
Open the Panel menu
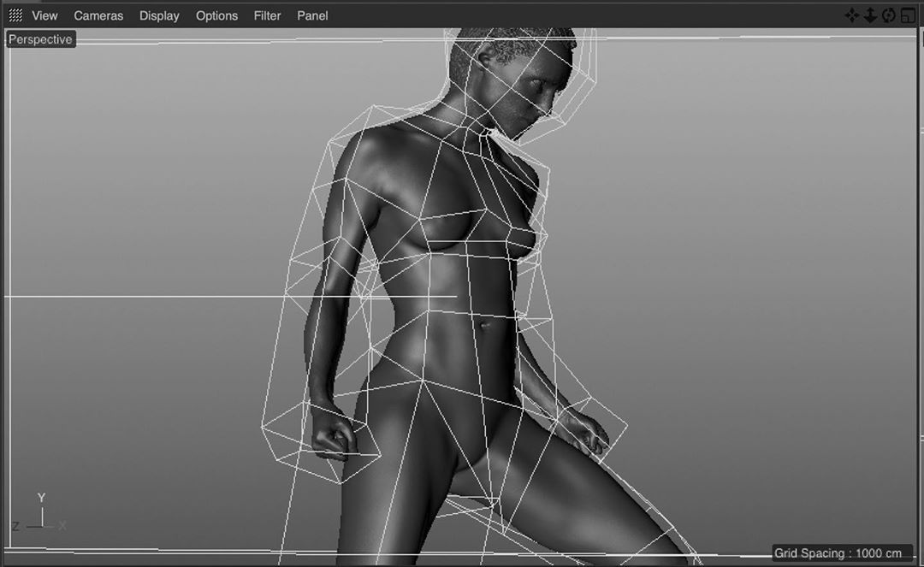(x=312, y=16)
